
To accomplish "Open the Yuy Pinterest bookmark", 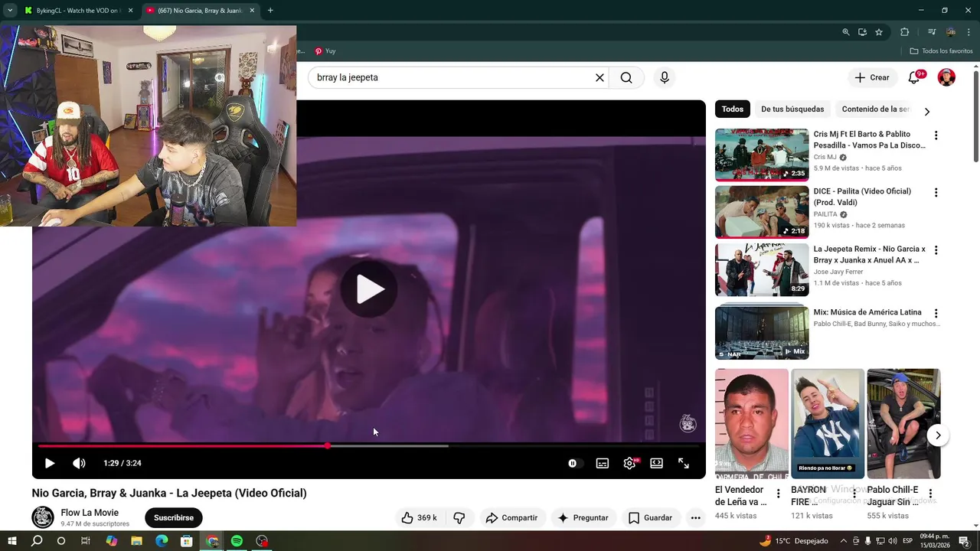I will pos(325,51).
